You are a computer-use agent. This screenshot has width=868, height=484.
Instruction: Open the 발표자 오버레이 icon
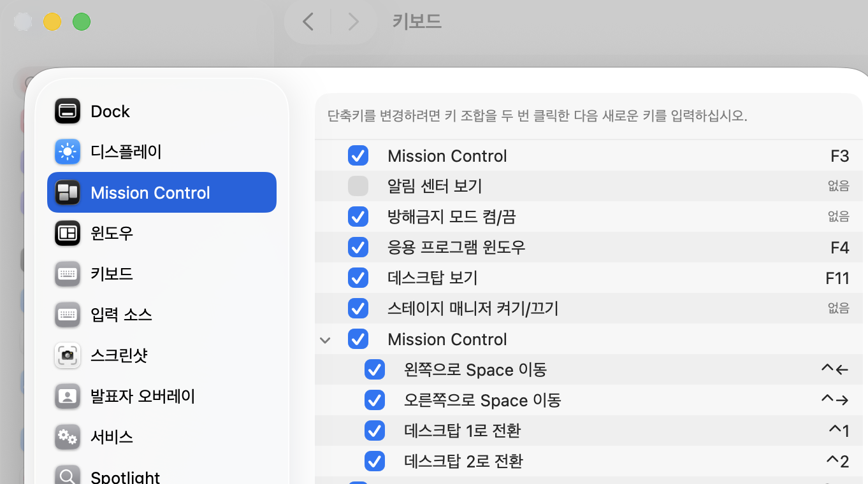click(x=67, y=396)
